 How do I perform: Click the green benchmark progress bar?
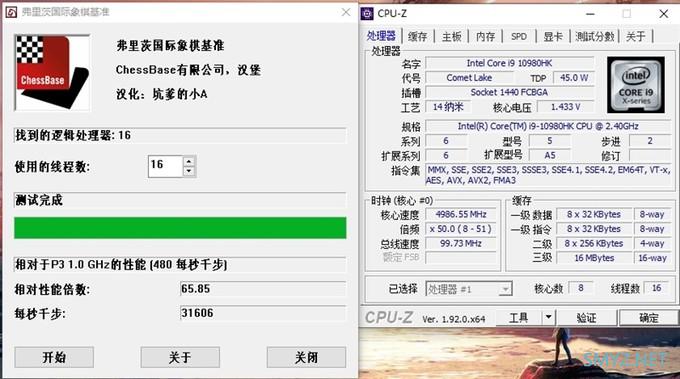click(180, 228)
